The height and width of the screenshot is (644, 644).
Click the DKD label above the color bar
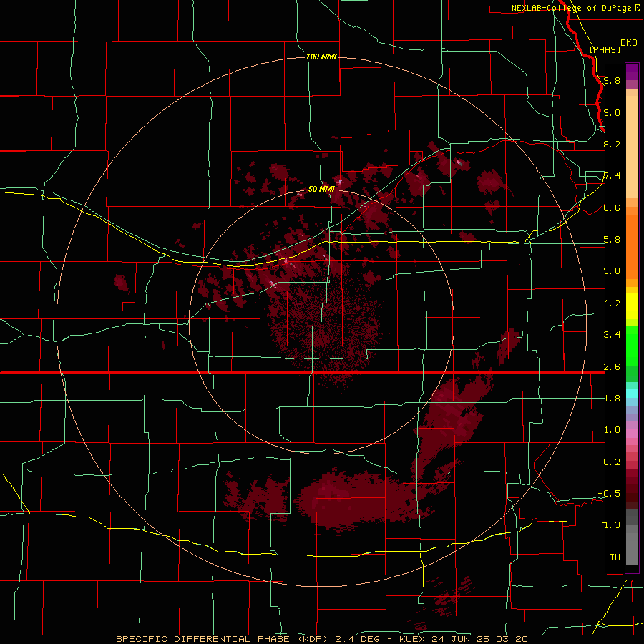coord(628,43)
